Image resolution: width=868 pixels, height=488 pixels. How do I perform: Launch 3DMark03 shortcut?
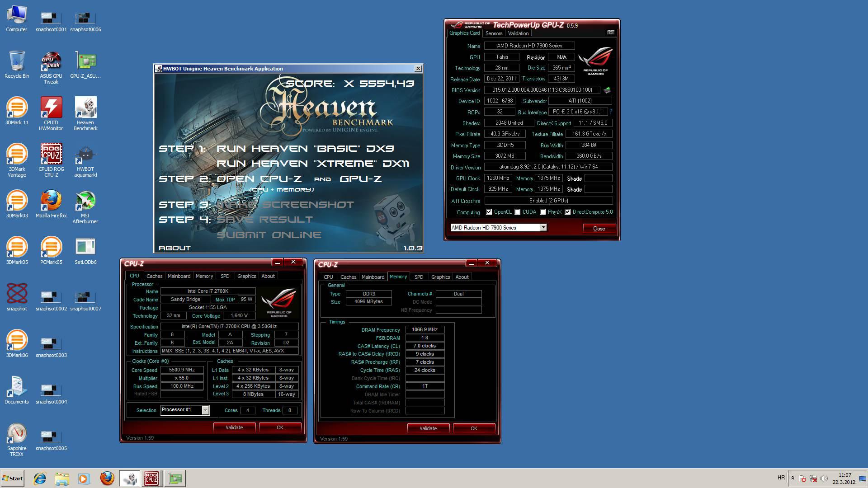(x=17, y=205)
